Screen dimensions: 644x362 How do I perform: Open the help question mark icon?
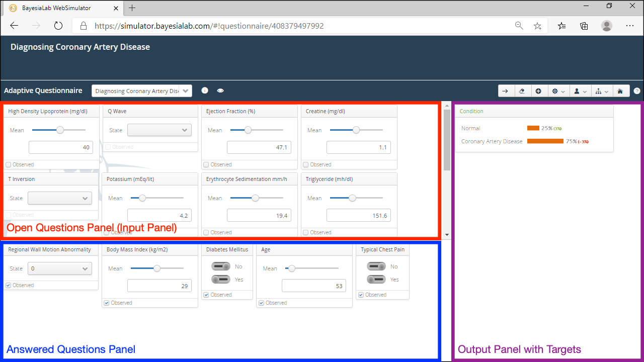[x=637, y=91]
